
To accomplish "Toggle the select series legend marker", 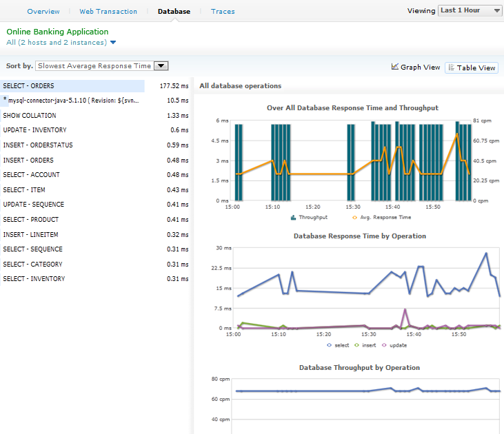I will click(x=329, y=345).
